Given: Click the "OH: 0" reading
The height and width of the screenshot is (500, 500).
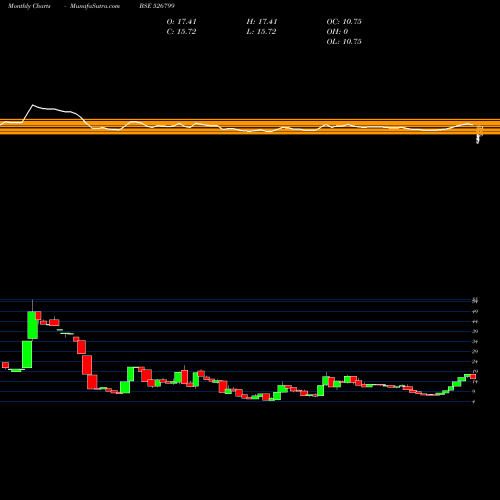Looking at the screenshot, I should 337,32.
